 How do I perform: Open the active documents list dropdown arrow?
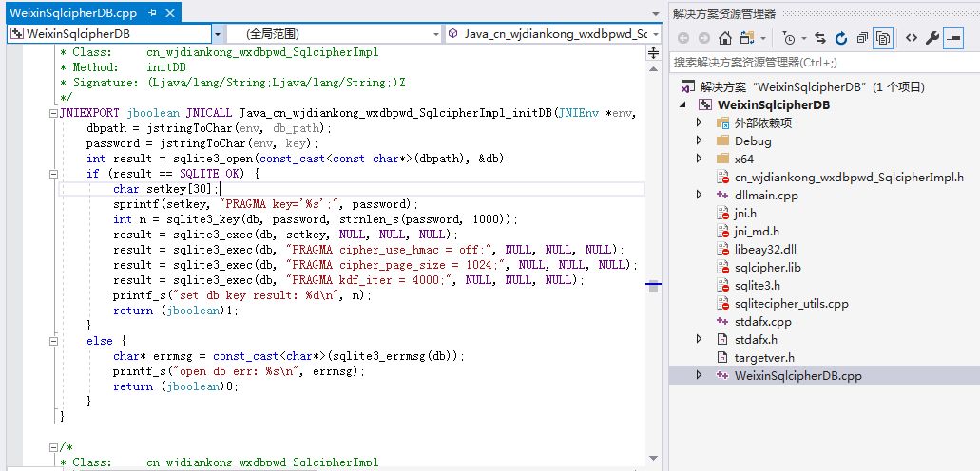point(655,13)
